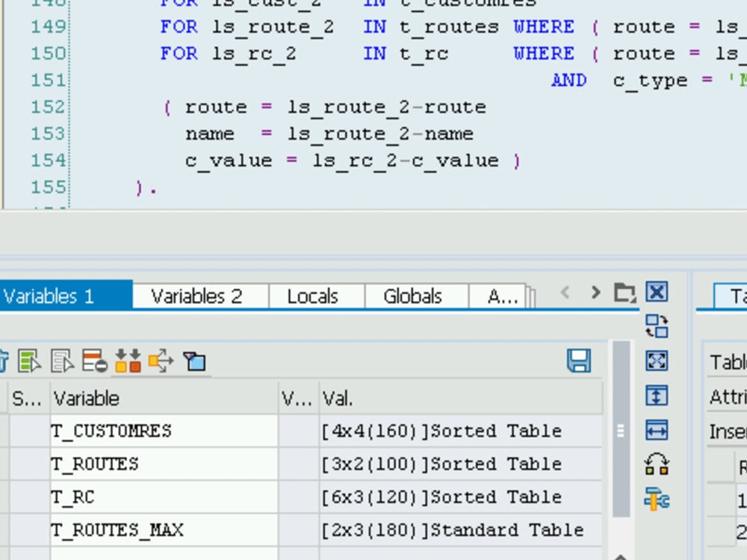Click the gray list execute icon
747x560 pixels.
pos(63,361)
